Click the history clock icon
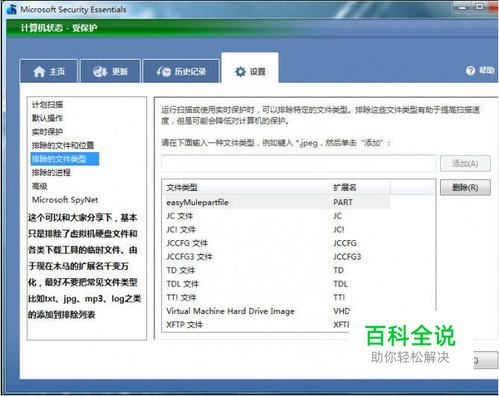 pos(164,71)
